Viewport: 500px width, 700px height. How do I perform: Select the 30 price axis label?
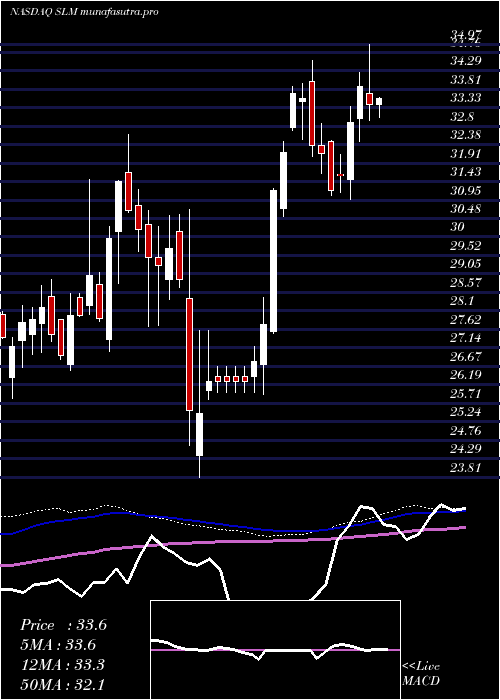[458, 227]
